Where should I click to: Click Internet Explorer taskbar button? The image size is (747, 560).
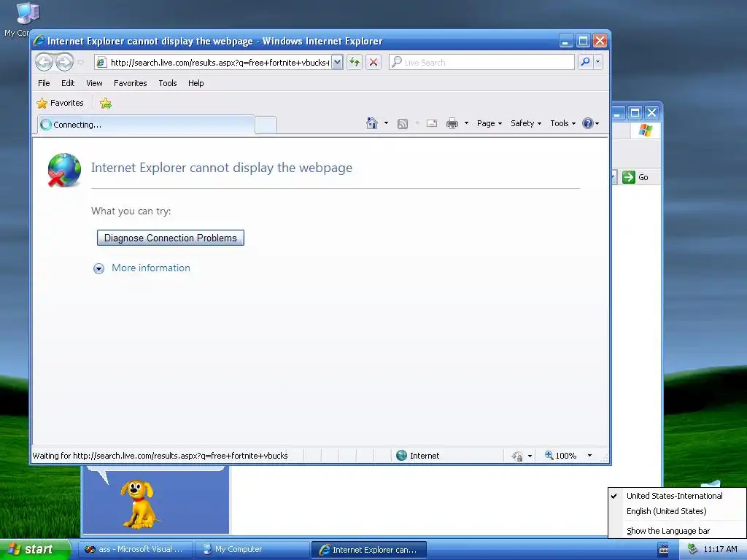point(368,550)
